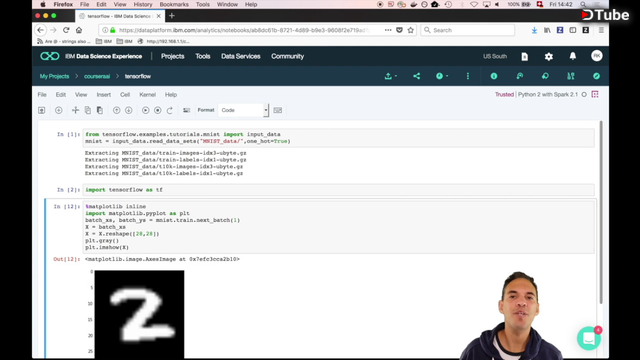Move selected cell up

(116, 110)
